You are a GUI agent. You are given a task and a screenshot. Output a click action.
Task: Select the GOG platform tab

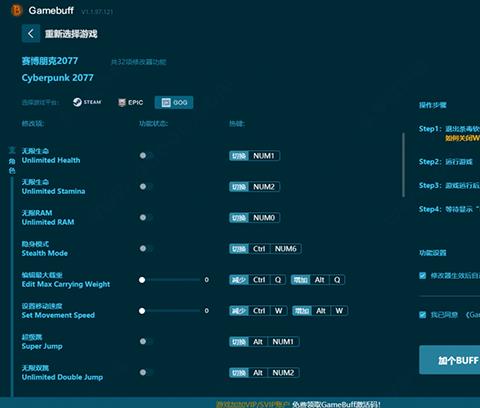click(x=174, y=102)
